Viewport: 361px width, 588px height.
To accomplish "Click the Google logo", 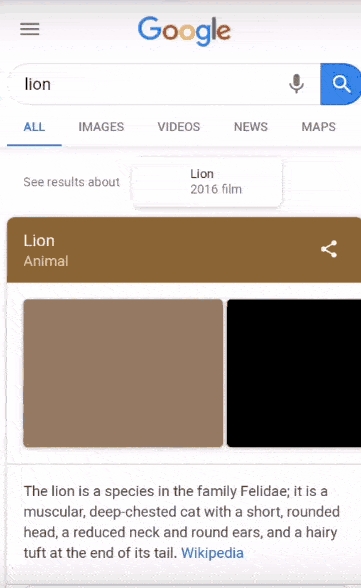I will click(184, 31).
